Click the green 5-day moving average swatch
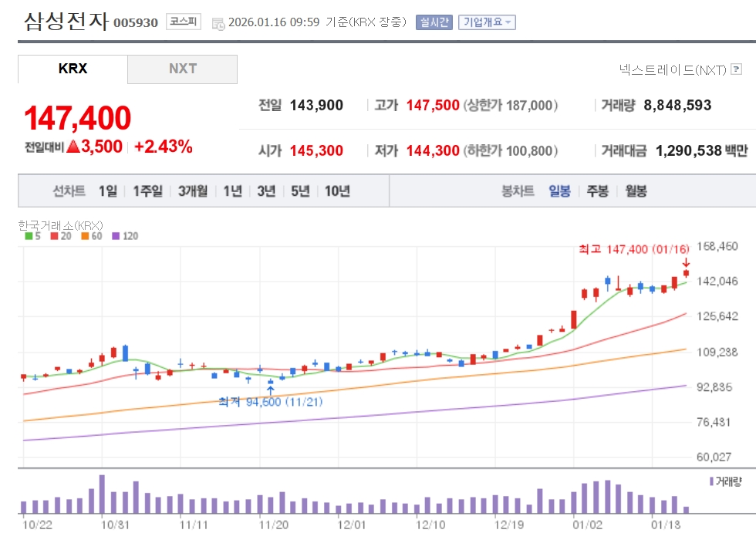This screenshot has height=550, width=756. [x=29, y=236]
